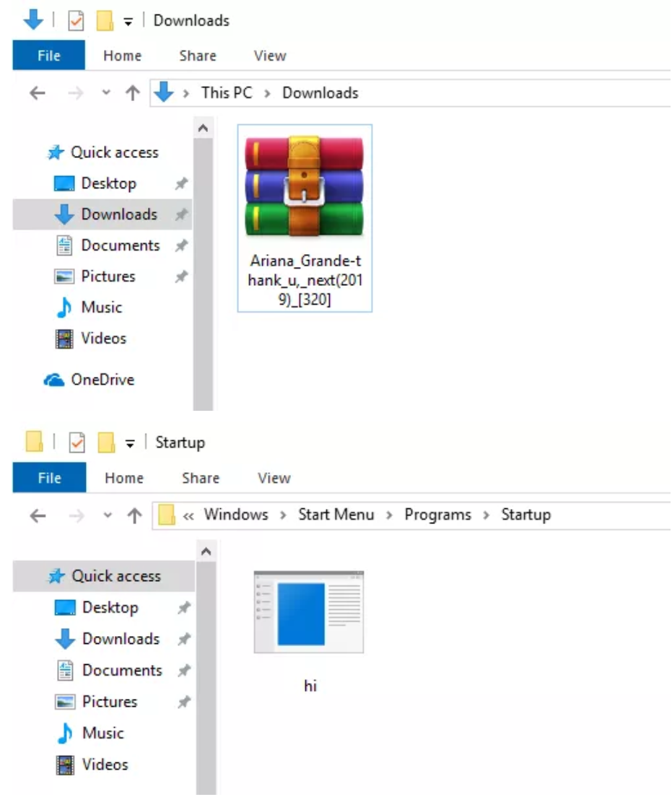This screenshot has height=797, width=672.
Task: Open File tab in Startup window
Action: coord(49,478)
